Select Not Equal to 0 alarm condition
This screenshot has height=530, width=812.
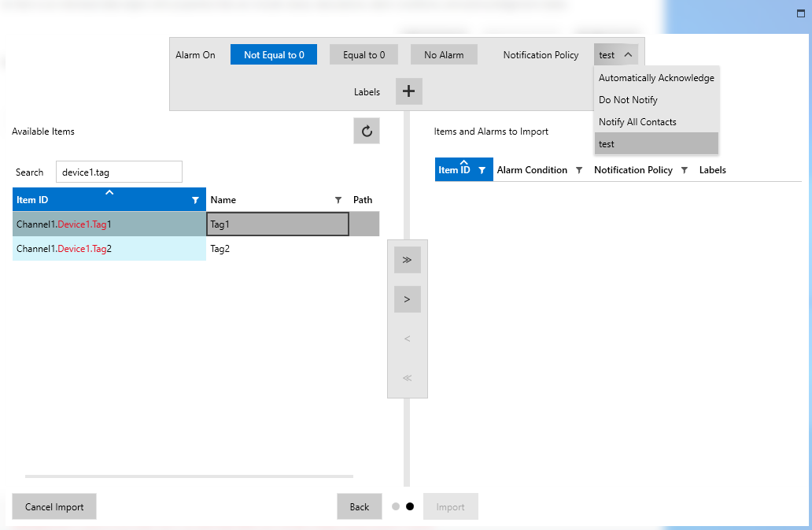click(x=274, y=54)
